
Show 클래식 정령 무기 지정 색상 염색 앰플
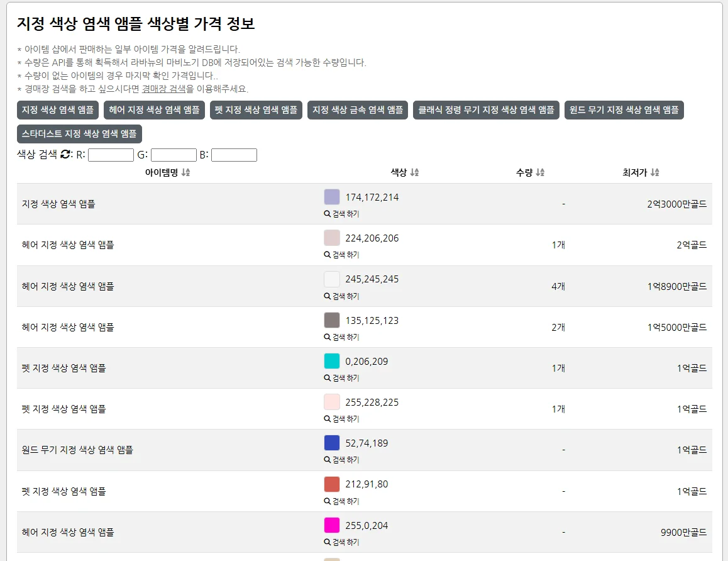(486, 110)
